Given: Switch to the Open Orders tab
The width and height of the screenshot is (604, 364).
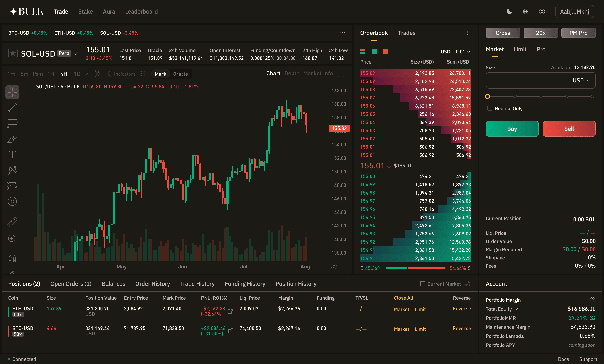Looking at the screenshot, I should [71, 284].
